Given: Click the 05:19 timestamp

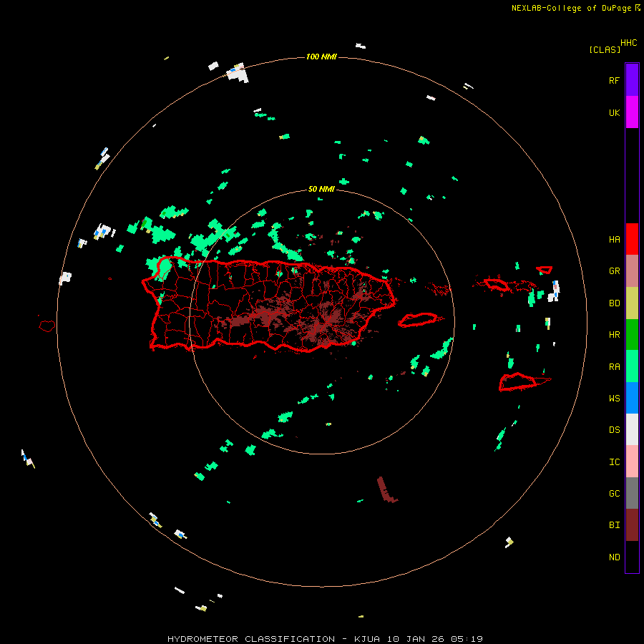Looking at the screenshot, I should [467, 639].
